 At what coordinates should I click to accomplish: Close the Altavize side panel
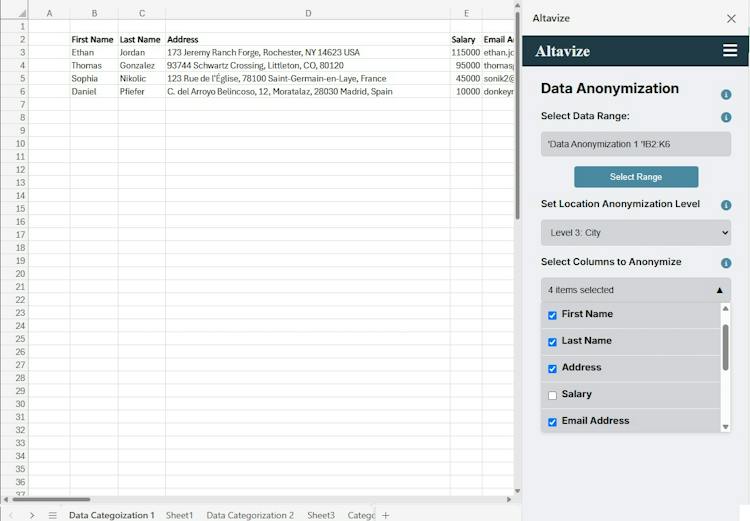click(x=731, y=19)
